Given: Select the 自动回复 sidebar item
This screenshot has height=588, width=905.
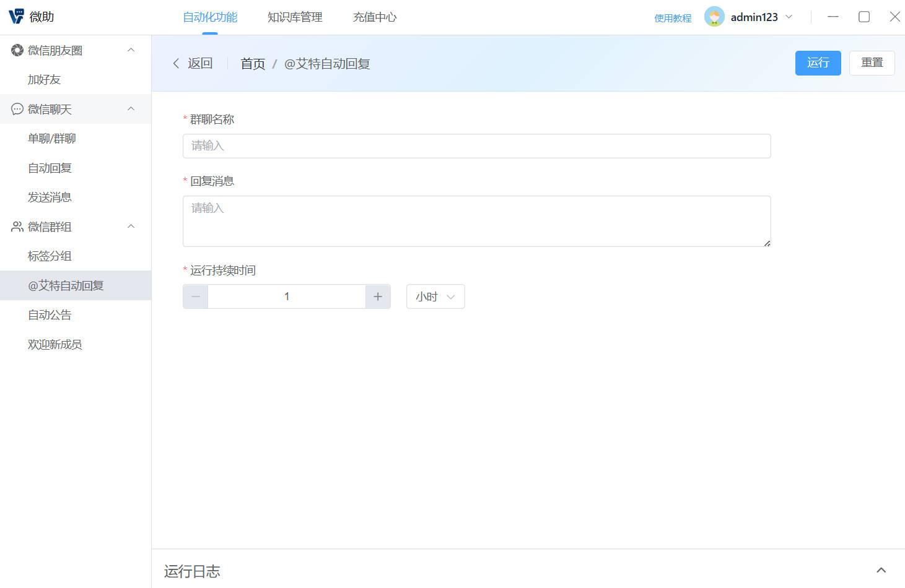Looking at the screenshot, I should coord(50,167).
